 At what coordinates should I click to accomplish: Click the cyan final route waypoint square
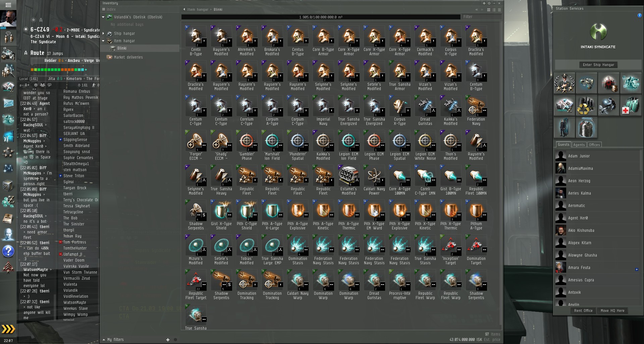[x=83, y=70]
